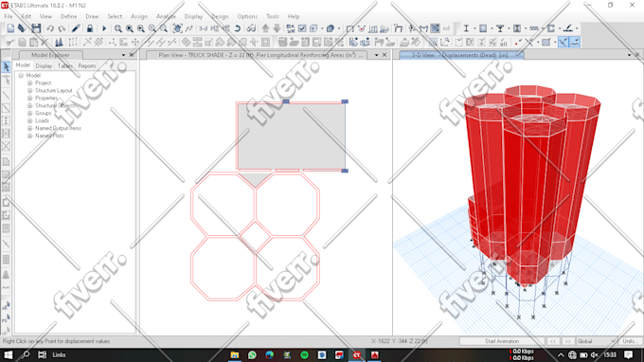Open the Define menu

[x=68, y=16]
